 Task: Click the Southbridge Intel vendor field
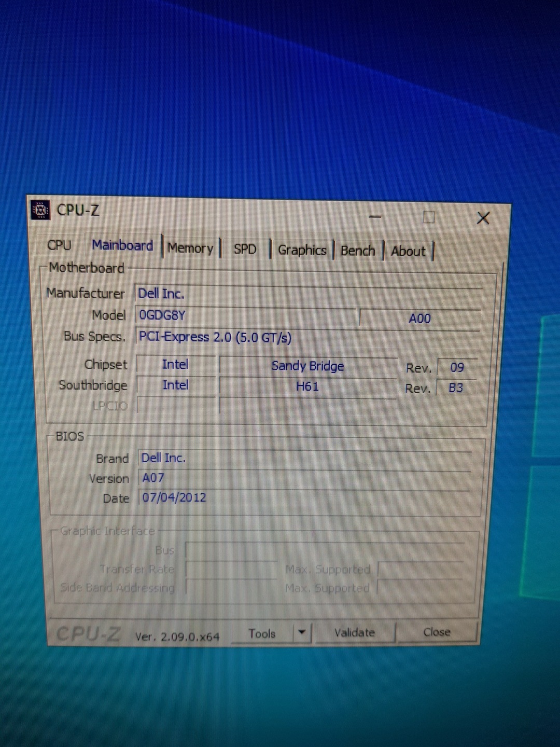pos(175,385)
